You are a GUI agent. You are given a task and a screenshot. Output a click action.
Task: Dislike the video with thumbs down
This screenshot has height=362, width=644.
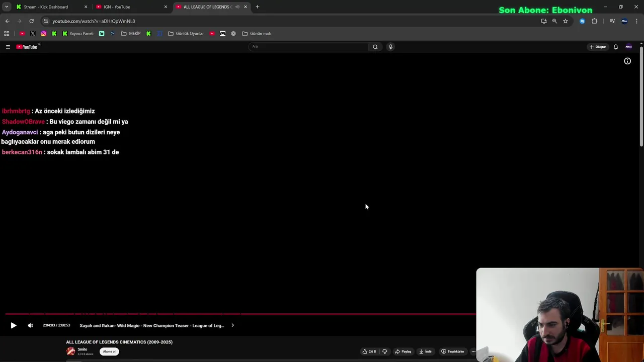click(385, 351)
